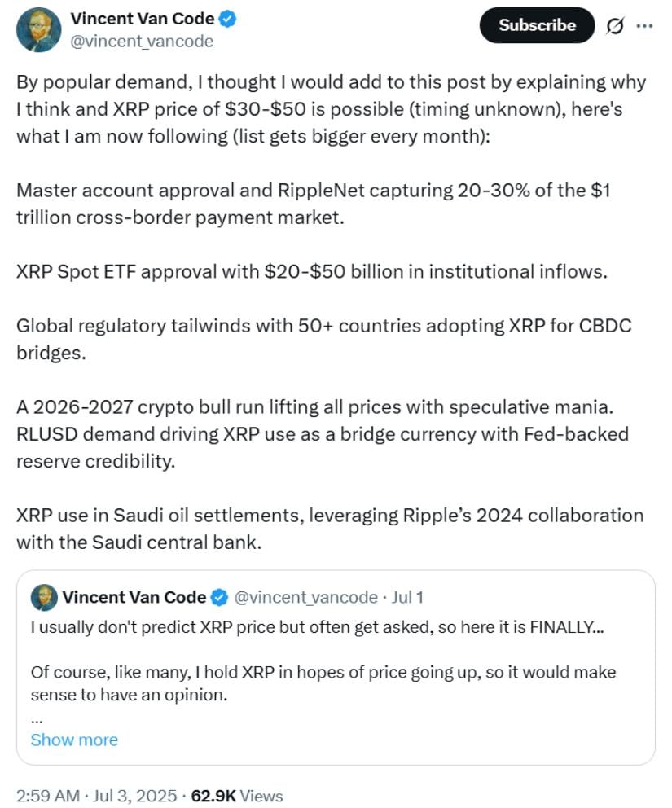Click the 2:59 AM post timestamp
Screen dimensions: 672x808
pos(48,796)
